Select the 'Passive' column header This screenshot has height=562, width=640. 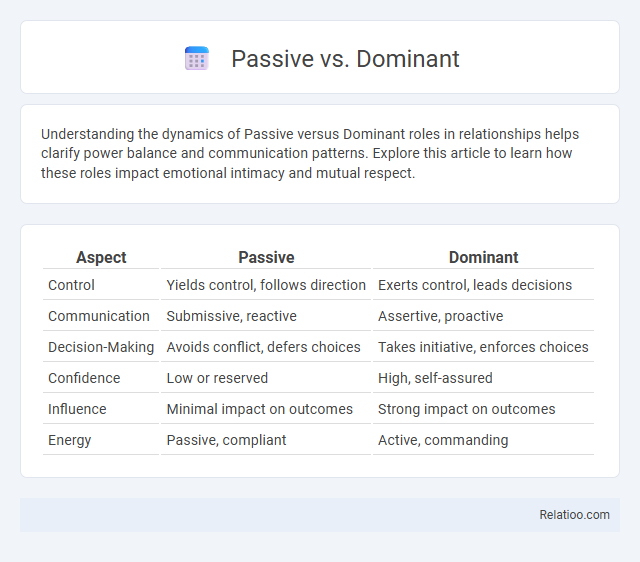pyautogui.click(x=266, y=258)
